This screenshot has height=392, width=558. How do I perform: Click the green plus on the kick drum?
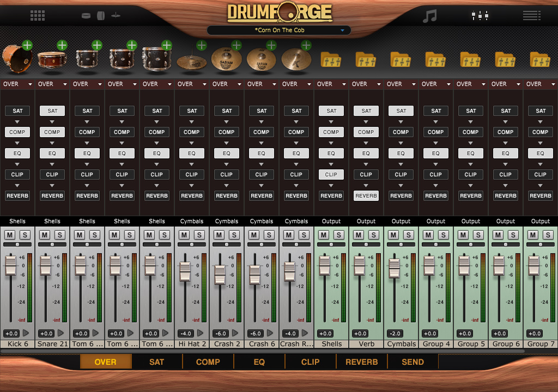coord(27,45)
